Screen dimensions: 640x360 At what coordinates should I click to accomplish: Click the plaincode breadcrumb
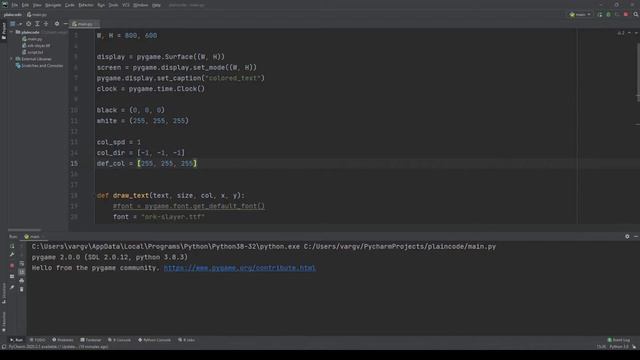click(13, 14)
